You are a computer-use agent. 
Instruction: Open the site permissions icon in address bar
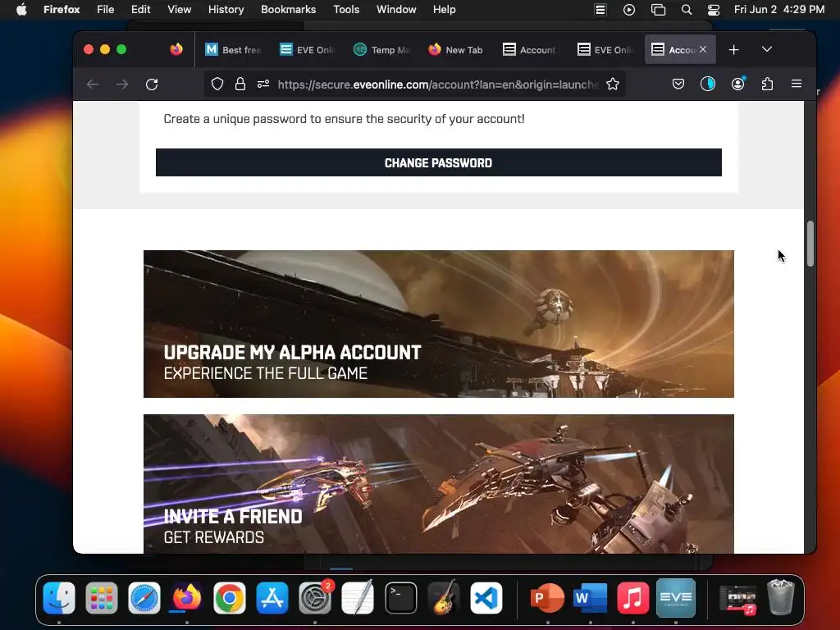263,84
